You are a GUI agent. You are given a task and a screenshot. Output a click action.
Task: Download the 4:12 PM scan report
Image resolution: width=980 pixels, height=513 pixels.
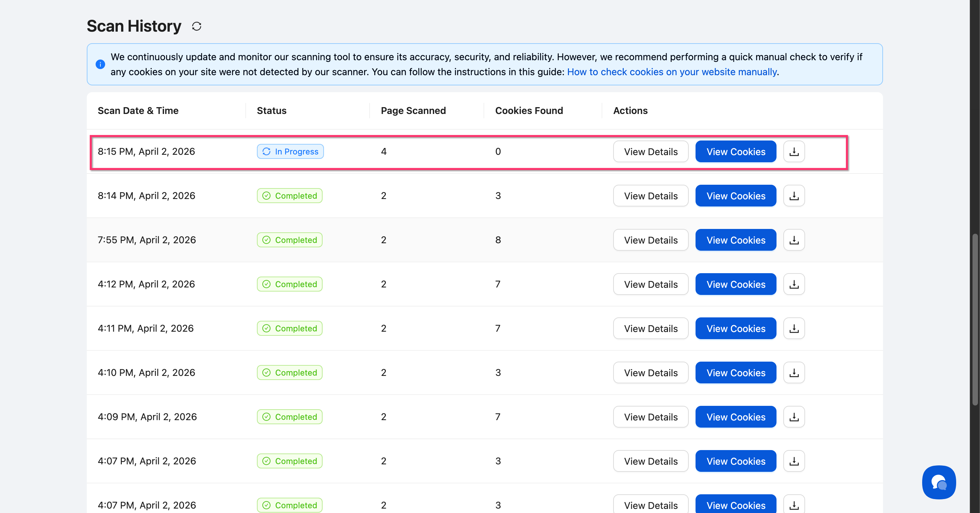[x=794, y=284]
